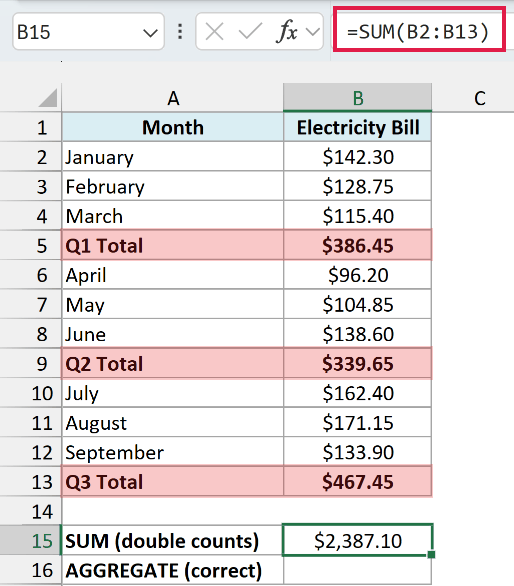Click the formula bar with =SUM(B2:B13)

tap(419, 30)
